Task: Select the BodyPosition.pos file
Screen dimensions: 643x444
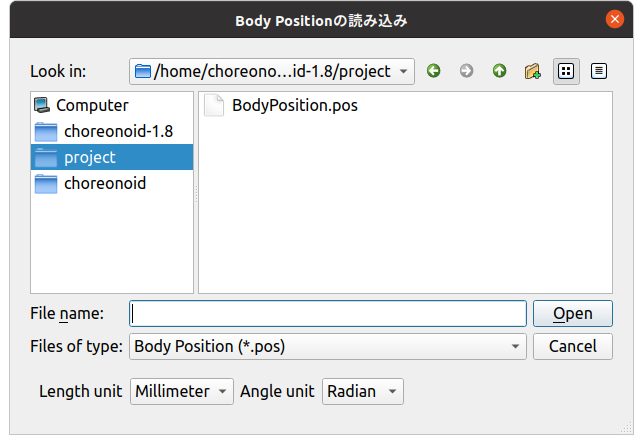Action: click(294, 105)
